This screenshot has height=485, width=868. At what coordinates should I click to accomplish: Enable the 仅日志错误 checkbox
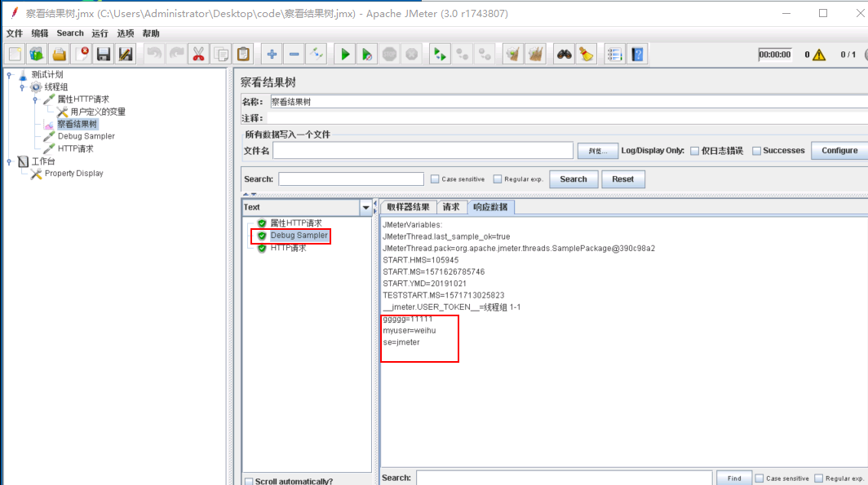[695, 151]
